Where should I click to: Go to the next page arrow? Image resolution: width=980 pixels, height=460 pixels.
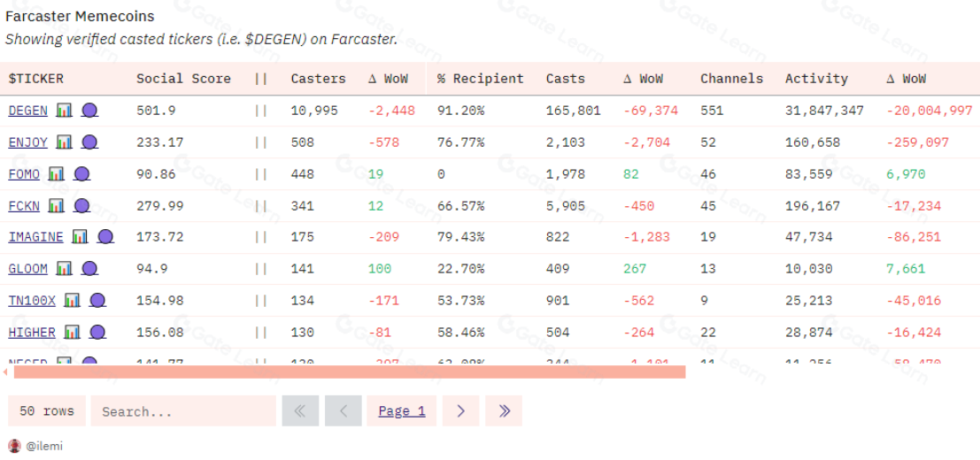pyautogui.click(x=460, y=411)
